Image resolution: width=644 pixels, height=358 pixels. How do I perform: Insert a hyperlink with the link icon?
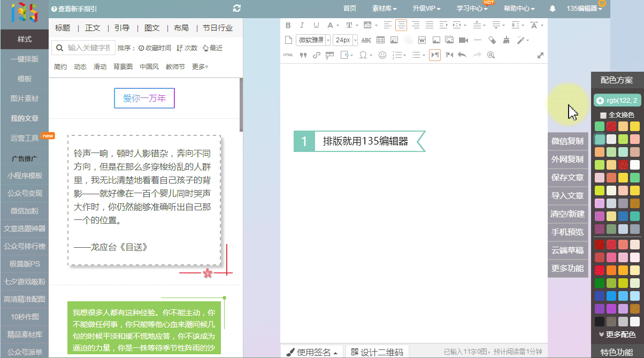tap(316, 55)
